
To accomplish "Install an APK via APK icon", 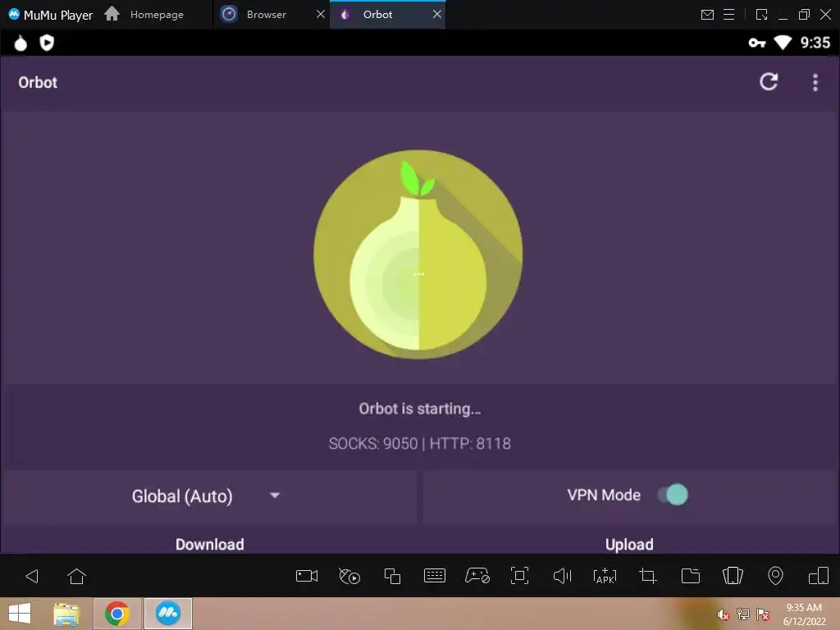I will tap(605, 577).
